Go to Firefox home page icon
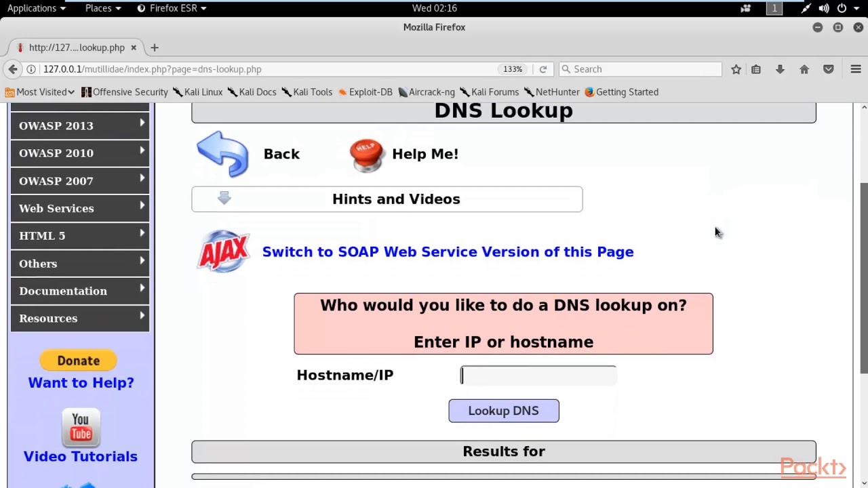The width and height of the screenshot is (868, 488). 804,69
